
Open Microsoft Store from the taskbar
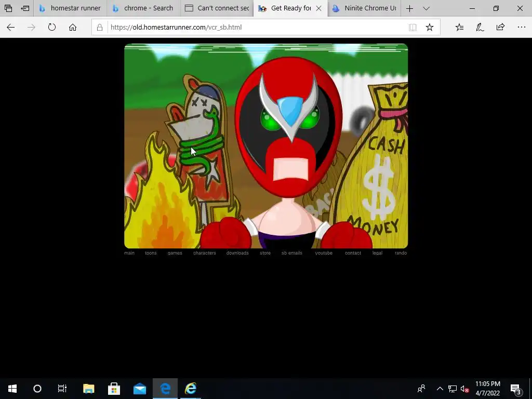(114, 389)
